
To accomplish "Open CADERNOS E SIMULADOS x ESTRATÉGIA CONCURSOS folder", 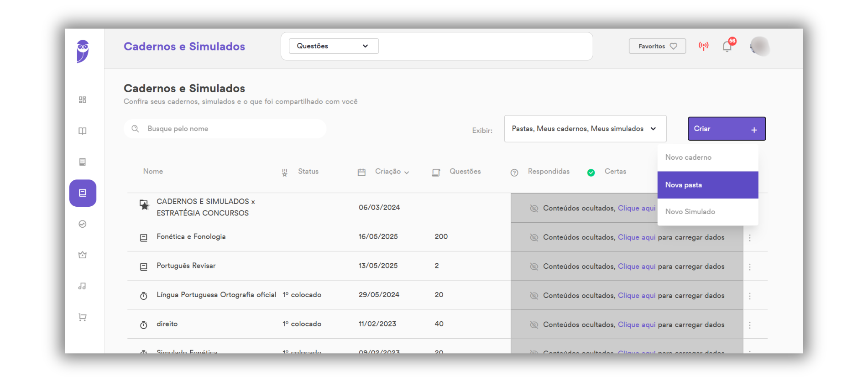I will pyautogui.click(x=205, y=207).
